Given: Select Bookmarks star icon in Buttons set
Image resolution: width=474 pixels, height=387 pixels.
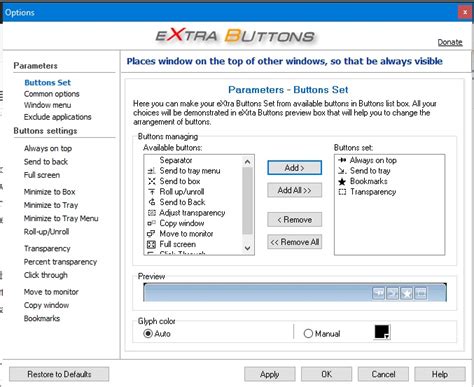Looking at the screenshot, I should (342, 182).
